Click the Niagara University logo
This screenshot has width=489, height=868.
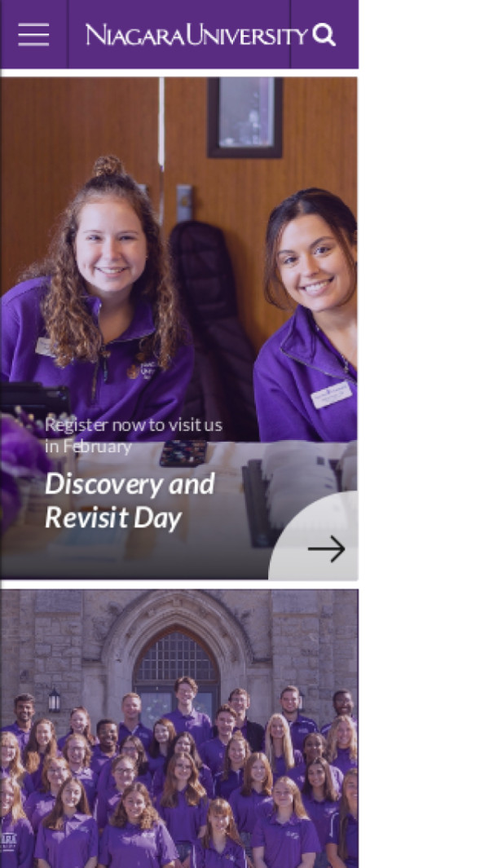click(196, 35)
